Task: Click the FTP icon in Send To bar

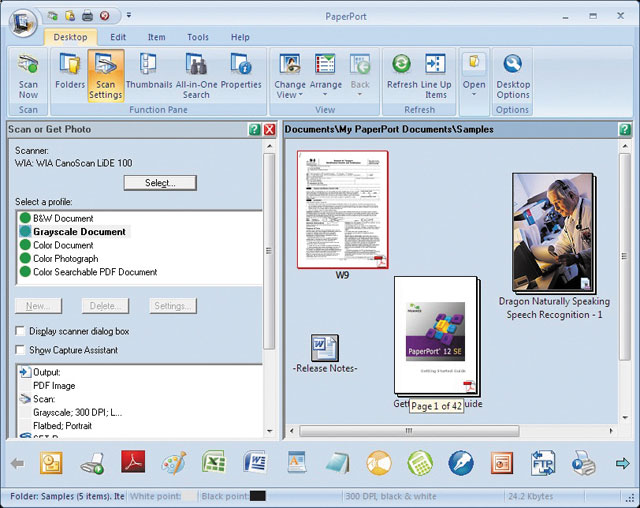Action: (543, 463)
